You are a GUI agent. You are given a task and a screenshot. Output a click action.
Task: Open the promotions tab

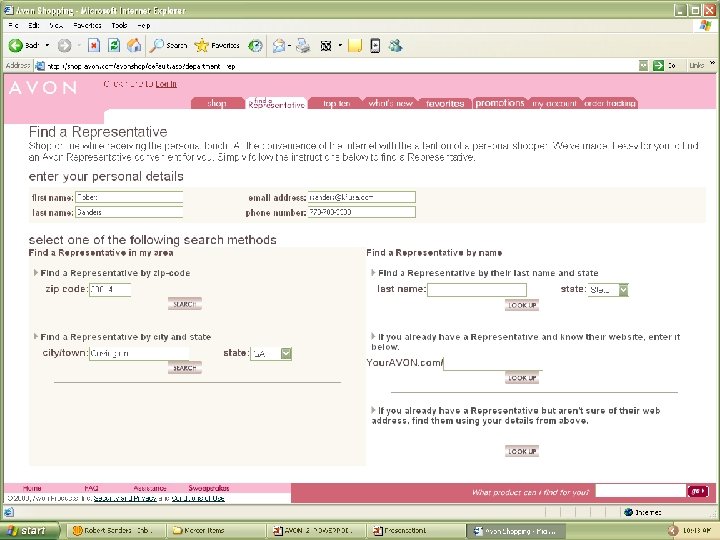500,103
